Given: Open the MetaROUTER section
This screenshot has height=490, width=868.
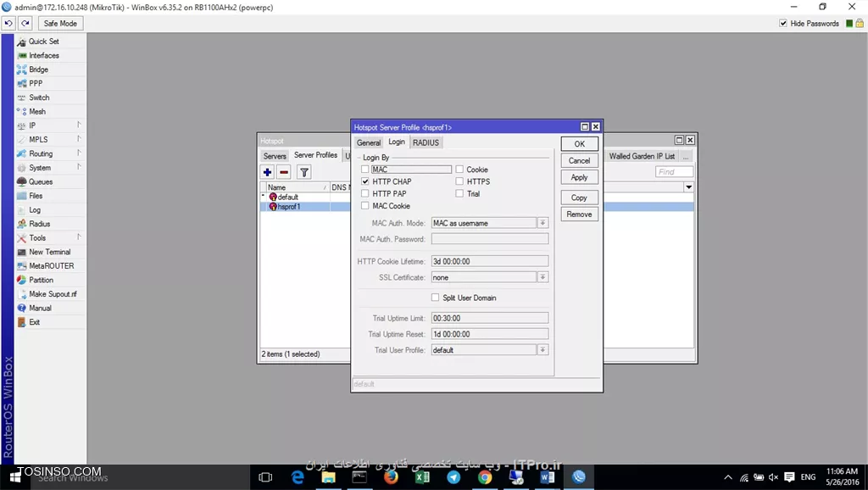Looking at the screenshot, I should pyautogui.click(x=50, y=265).
